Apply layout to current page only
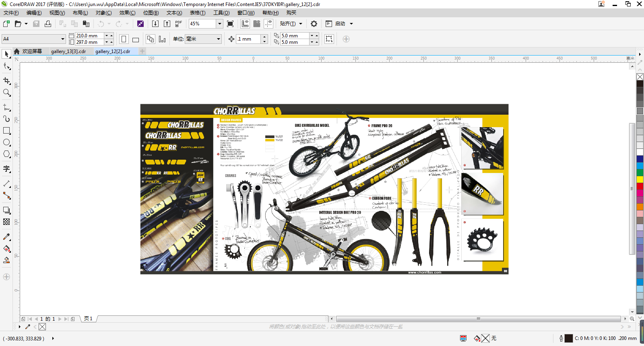 click(162, 39)
